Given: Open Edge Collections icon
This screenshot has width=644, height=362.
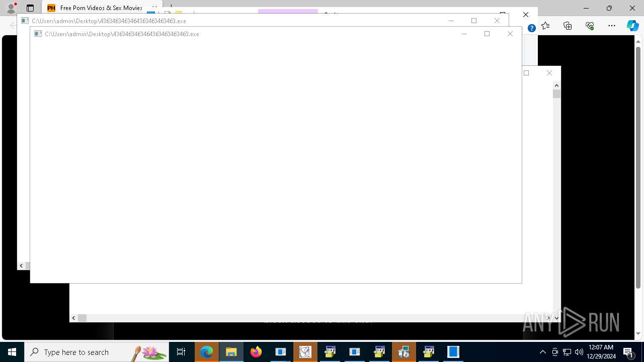Looking at the screenshot, I should [x=568, y=26].
